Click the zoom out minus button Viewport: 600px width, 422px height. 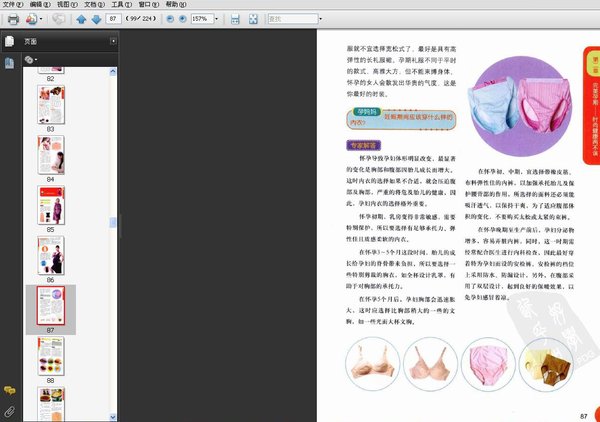pos(168,19)
